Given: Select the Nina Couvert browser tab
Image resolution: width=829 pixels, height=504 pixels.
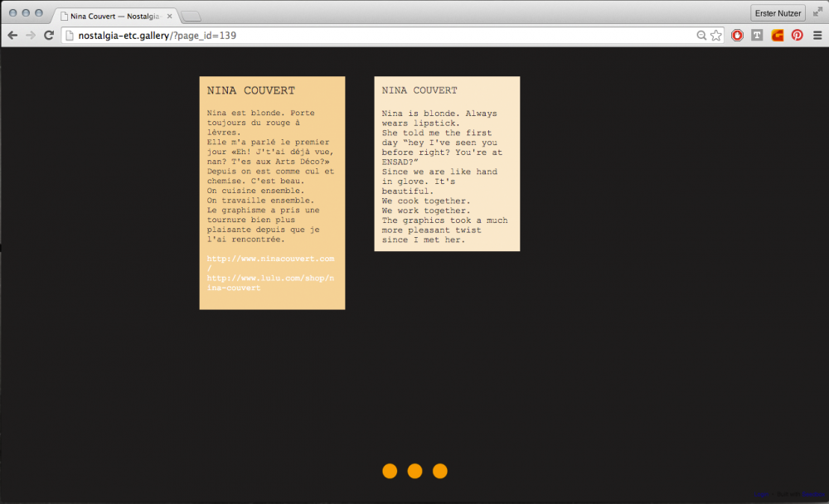Looking at the screenshot, I should point(112,16).
